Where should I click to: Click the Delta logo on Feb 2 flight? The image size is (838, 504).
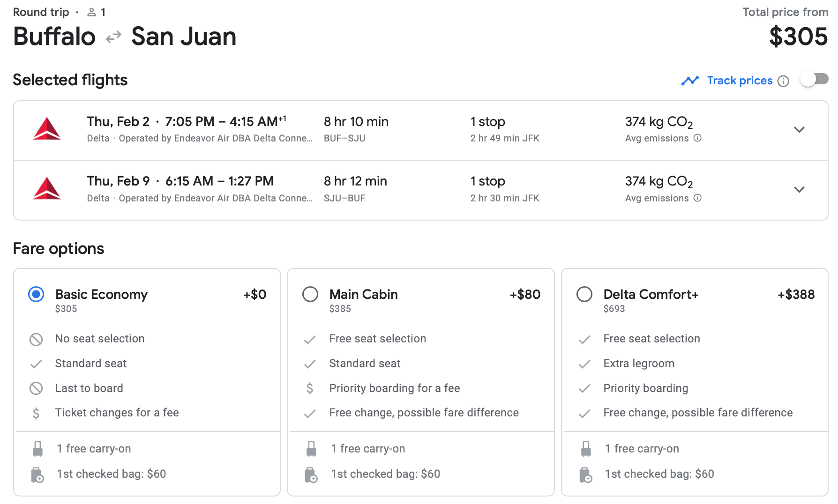(x=47, y=129)
